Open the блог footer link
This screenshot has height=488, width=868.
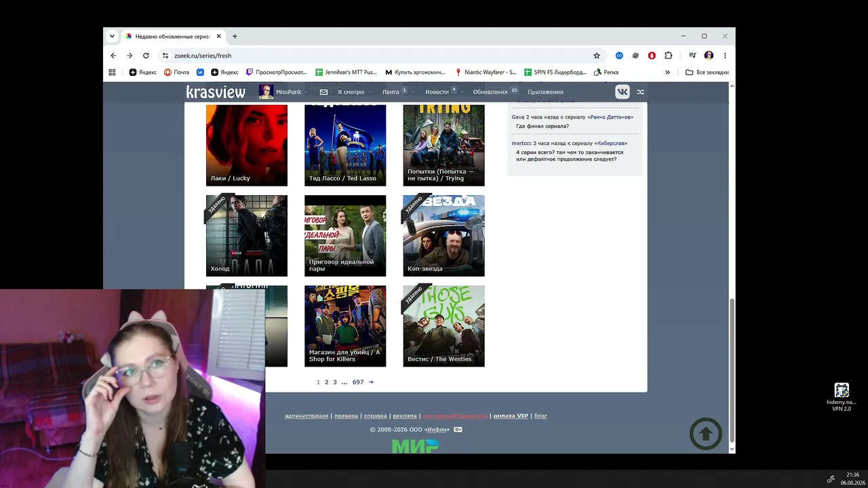(x=540, y=416)
